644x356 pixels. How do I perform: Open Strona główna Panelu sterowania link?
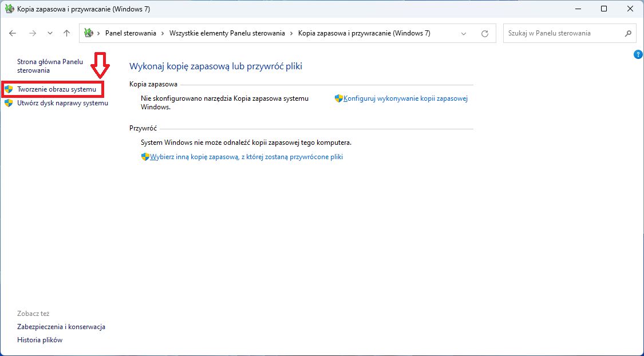(x=50, y=66)
